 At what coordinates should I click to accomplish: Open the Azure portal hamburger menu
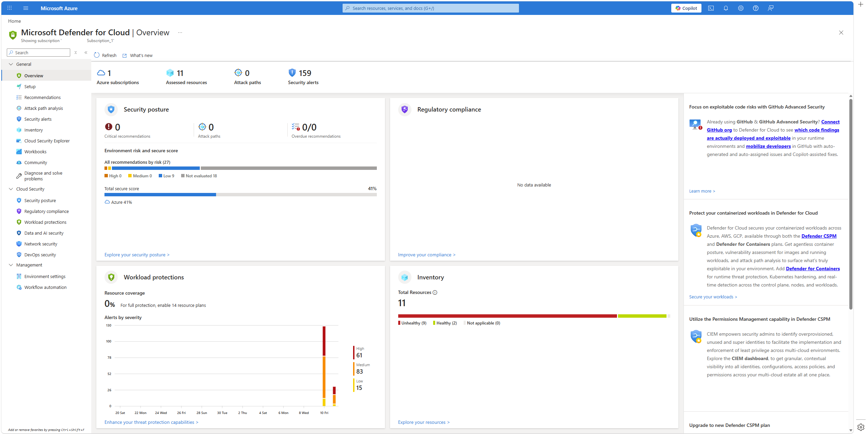[x=26, y=8]
